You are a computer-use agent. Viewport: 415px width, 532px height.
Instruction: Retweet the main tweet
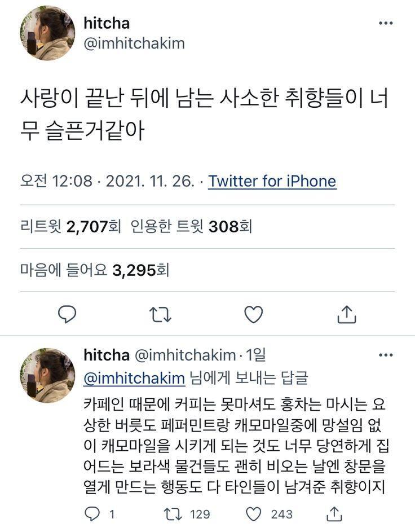coord(161,314)
